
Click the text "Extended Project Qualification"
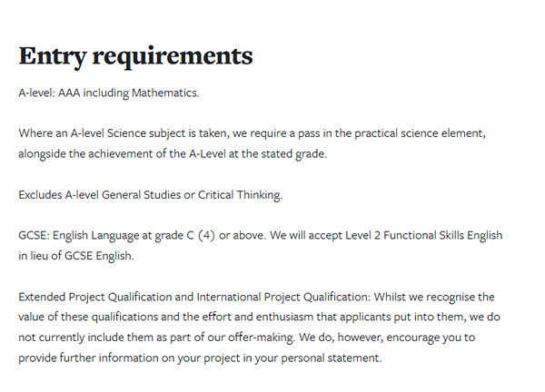pyautogui.click(x=98, y=297)
